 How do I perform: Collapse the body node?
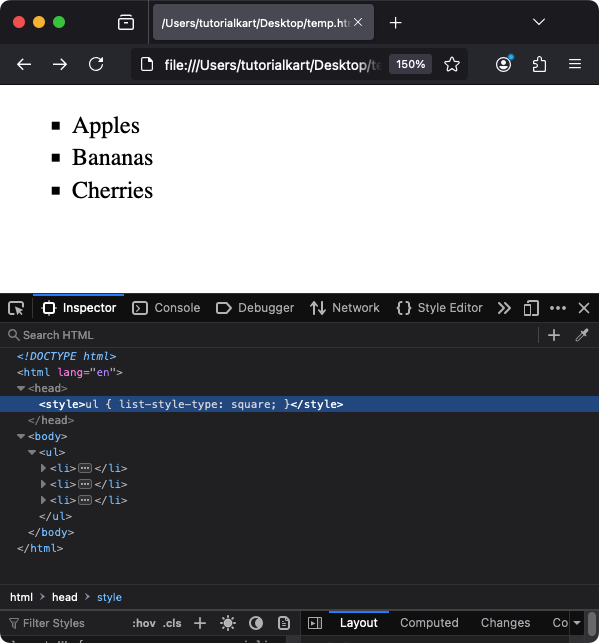21,436
